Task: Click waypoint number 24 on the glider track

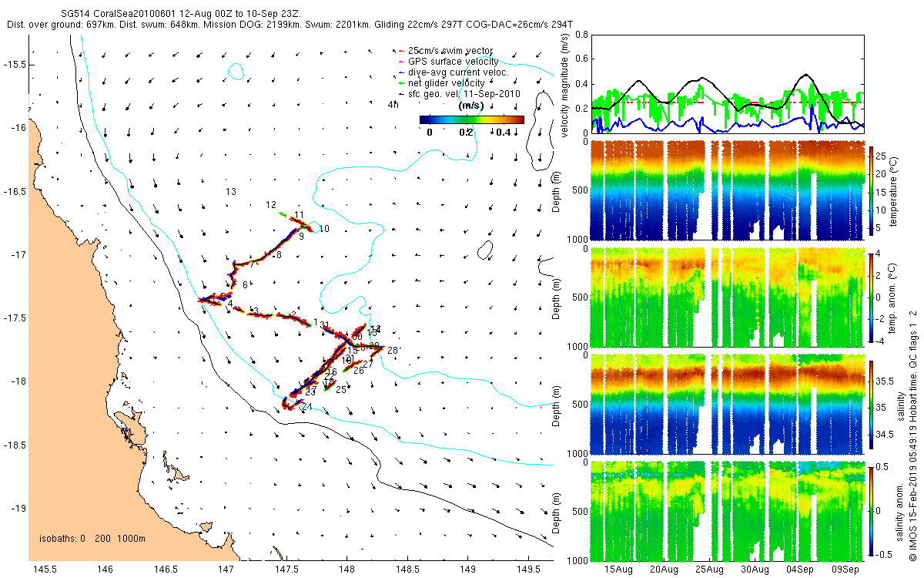Action: (307, 407)
